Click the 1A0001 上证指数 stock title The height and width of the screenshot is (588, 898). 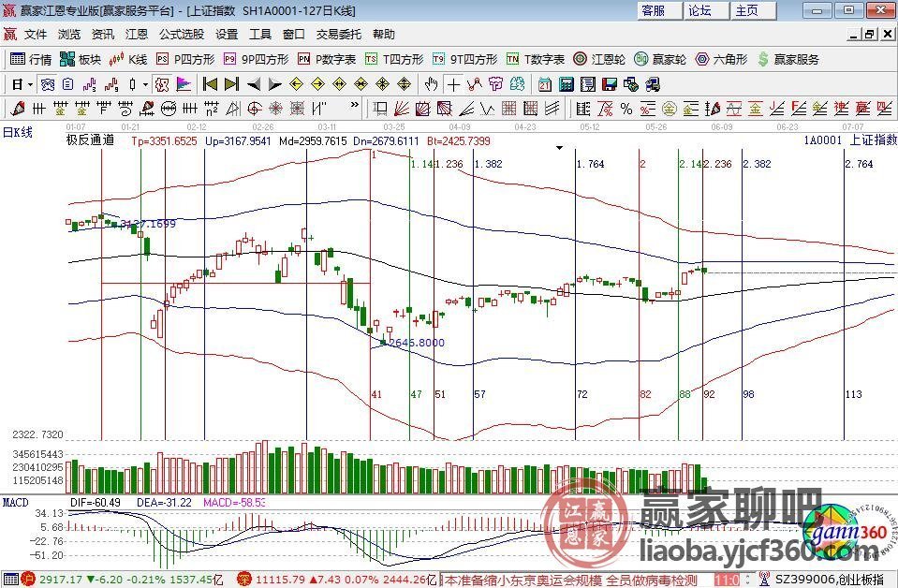[x=850, y=140]
